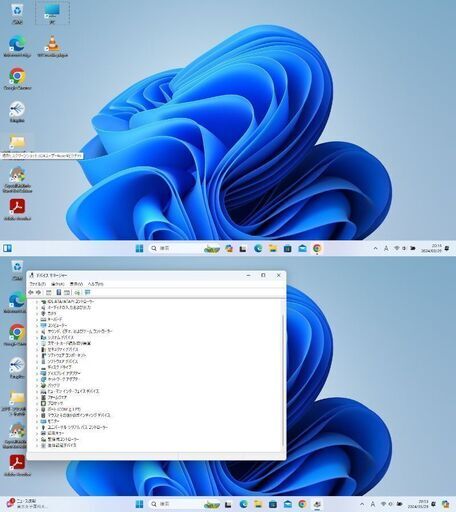Expand the カメラ device category

tap(37, 314)
